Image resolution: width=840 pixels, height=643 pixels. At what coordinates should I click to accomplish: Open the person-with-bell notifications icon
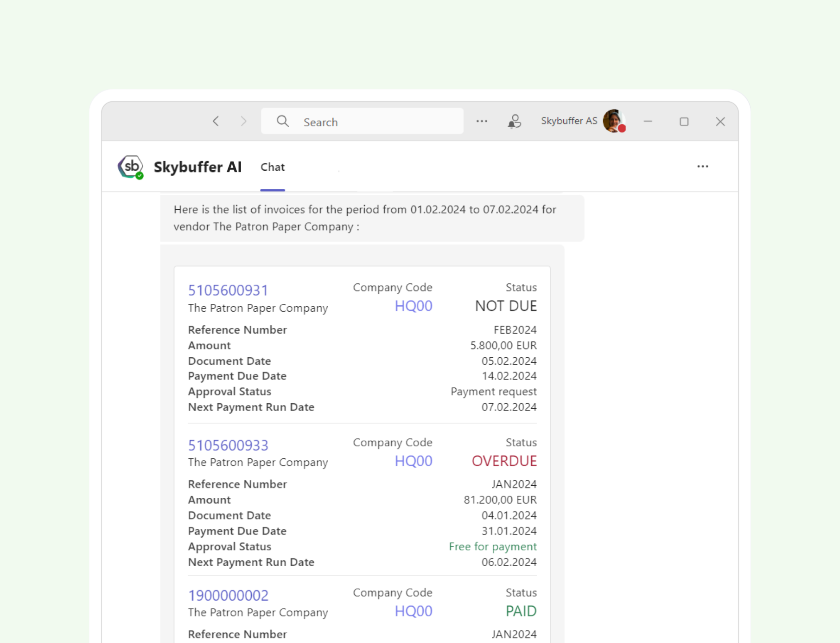tap(514, 122)
